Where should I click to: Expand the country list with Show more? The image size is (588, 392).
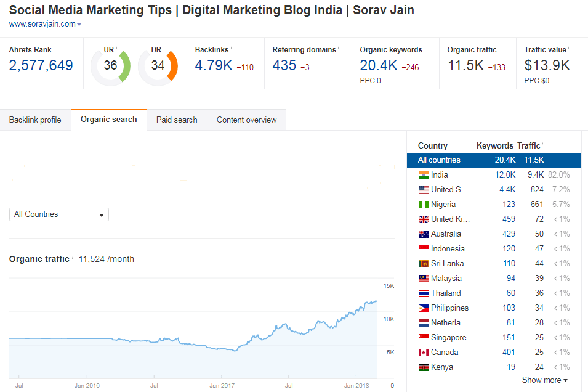(x=544, y=380)
